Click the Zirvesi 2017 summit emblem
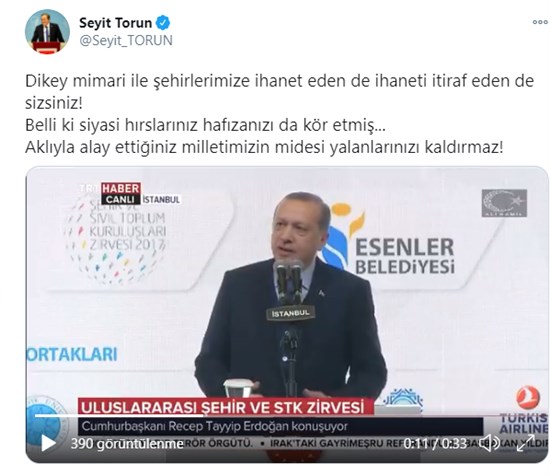Viewport: 550px width, 476px height. tap(116, 239)
